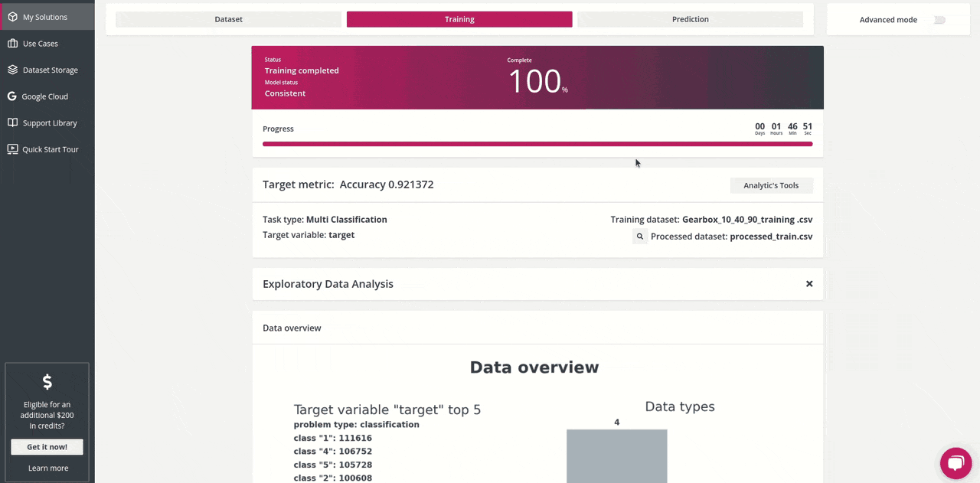
Task: Click the gray Data types chart bar
Action: (x=617, y=456)
